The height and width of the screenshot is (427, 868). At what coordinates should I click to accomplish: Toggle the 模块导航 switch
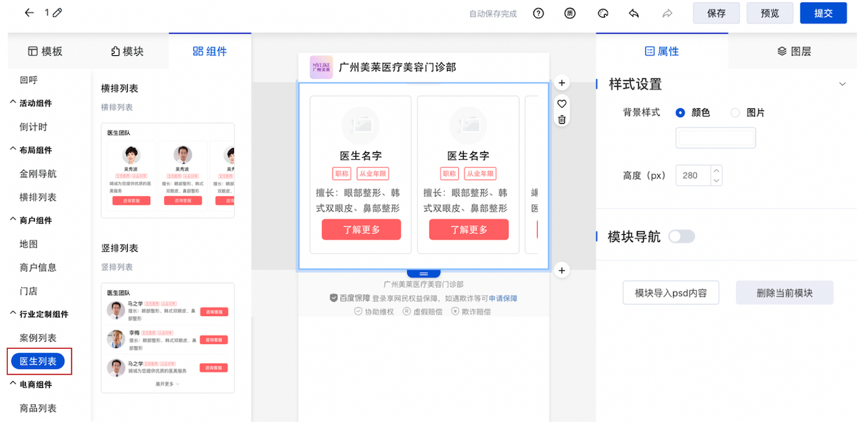click(682, 237)
